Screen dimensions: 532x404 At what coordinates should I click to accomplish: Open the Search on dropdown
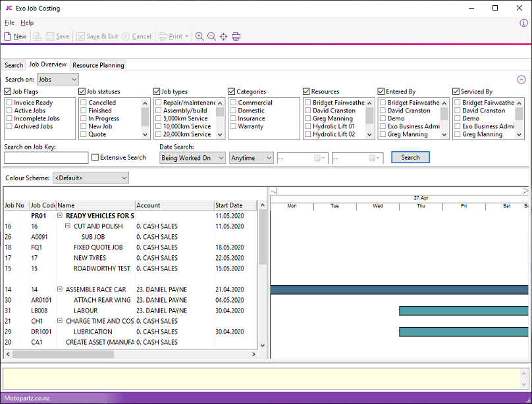pyautogui.click(x=57, y=80)
